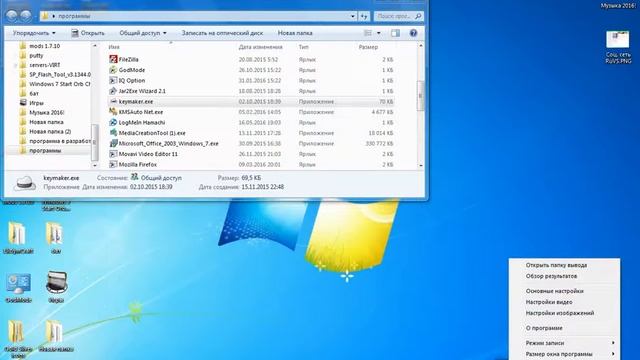Select the GodMode desktop icon
This screenshot has height=360, width=640.
(x=18, y=288)
